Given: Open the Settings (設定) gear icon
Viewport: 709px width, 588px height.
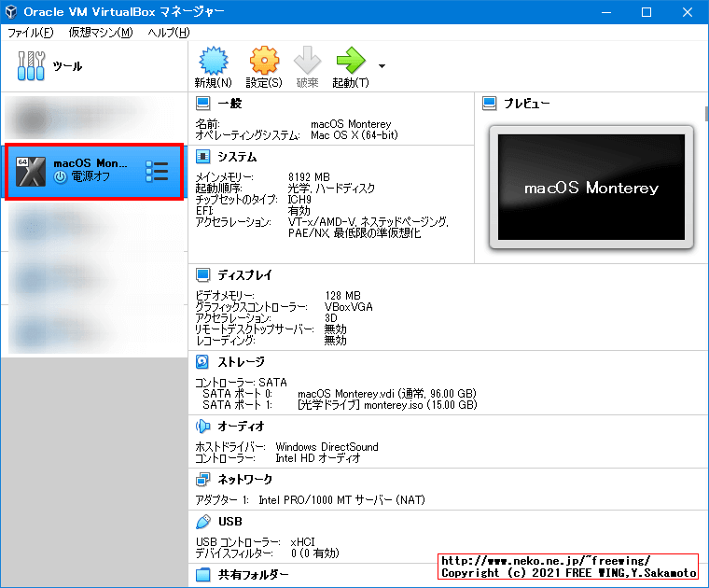Looking at the screenshot, I should (x=264, y=60).
